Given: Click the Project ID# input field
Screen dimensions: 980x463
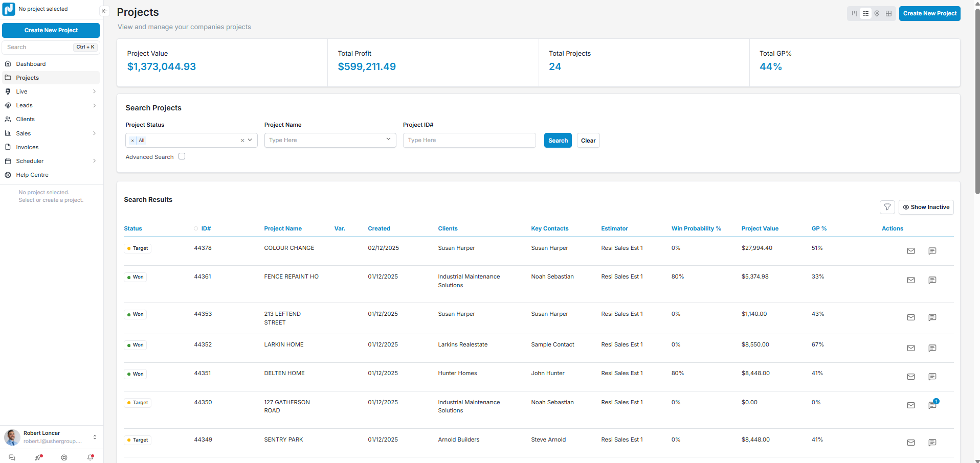Looking at the screenshot, I should pos(469,140).
